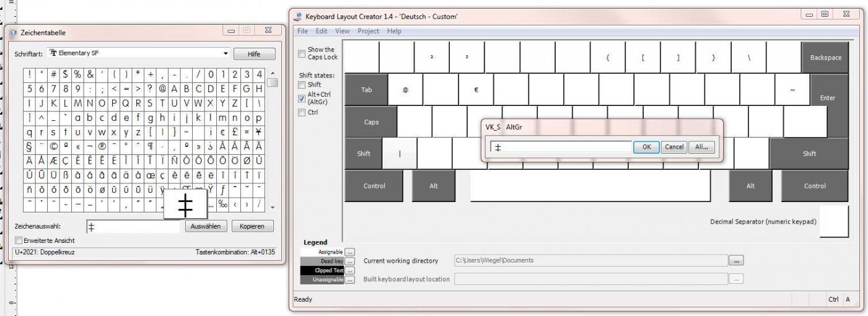
Task: Open the File menu in Keyboard Layout Creator
Action: [x=302, y=31]
